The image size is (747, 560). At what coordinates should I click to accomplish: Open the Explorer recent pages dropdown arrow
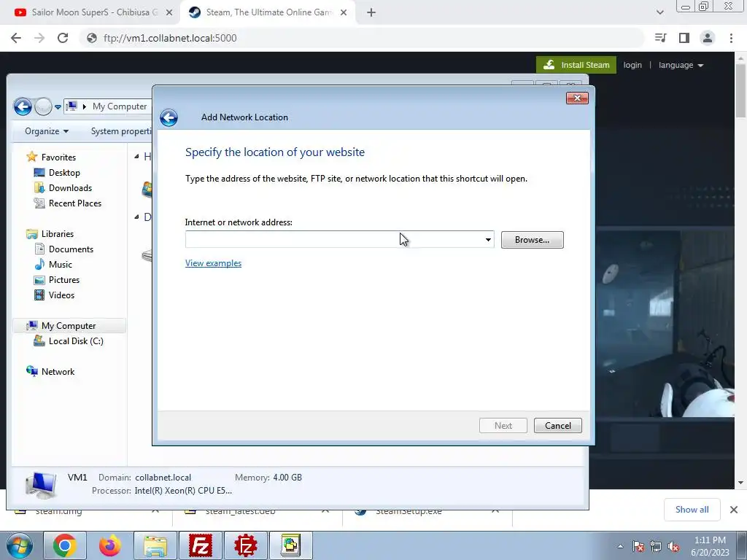(58, 107)
